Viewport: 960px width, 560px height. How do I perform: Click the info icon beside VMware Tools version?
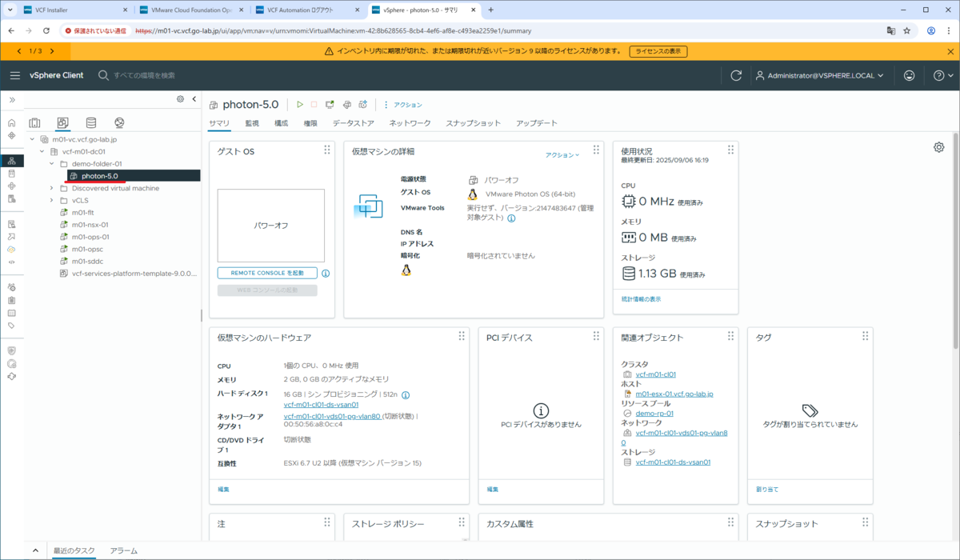tap(511, 218)
